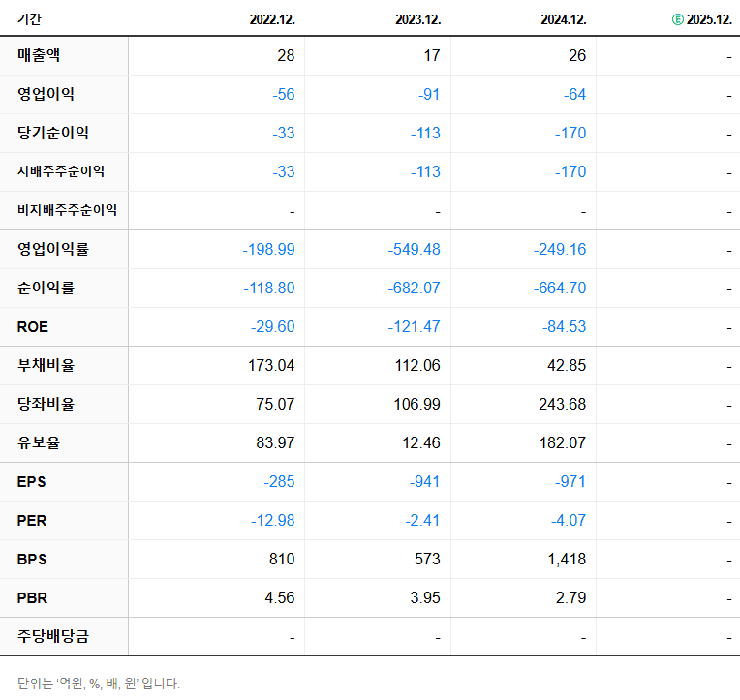Image resolution: width=740 pixels, height=700 pixels.
Task: Click 순이익률 value -118.80
Action: (x=269, y=288)
